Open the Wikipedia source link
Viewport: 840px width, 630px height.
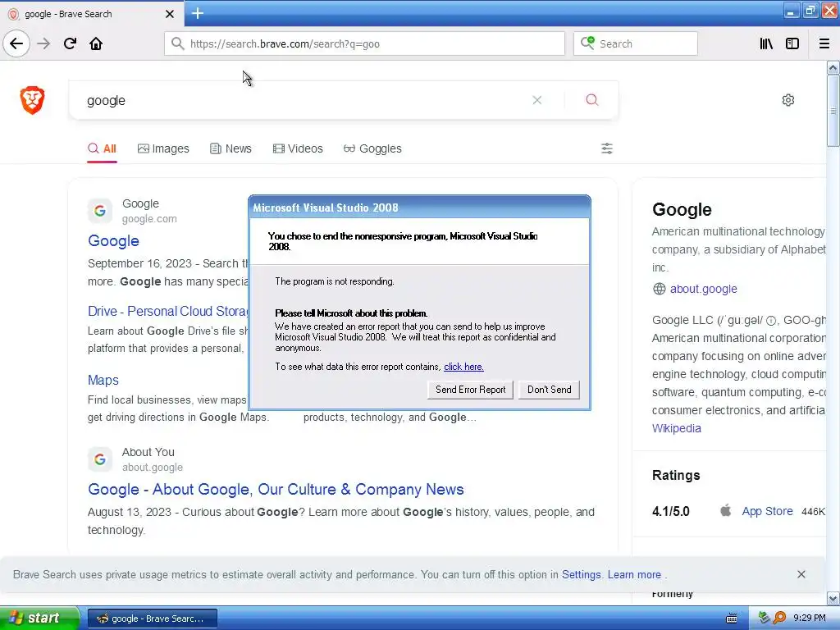click(x=676, y=428)
